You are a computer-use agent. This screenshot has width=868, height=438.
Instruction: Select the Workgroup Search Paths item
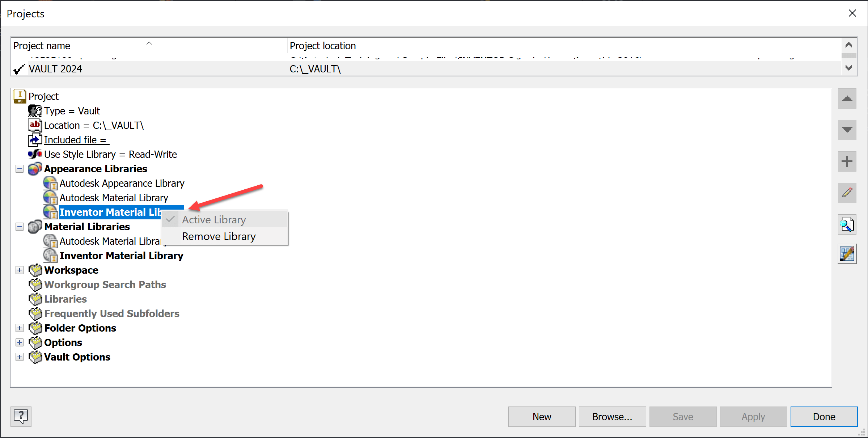[x=105, y=285]
